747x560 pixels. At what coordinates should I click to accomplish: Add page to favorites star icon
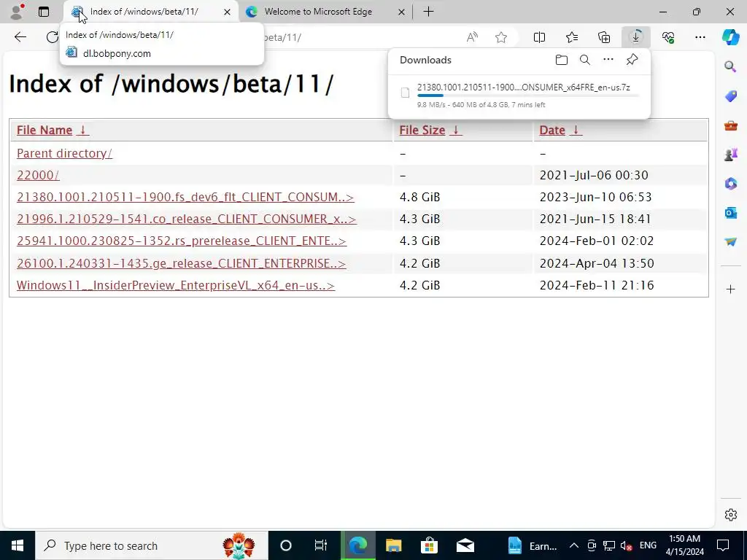(x=500, y=37)
